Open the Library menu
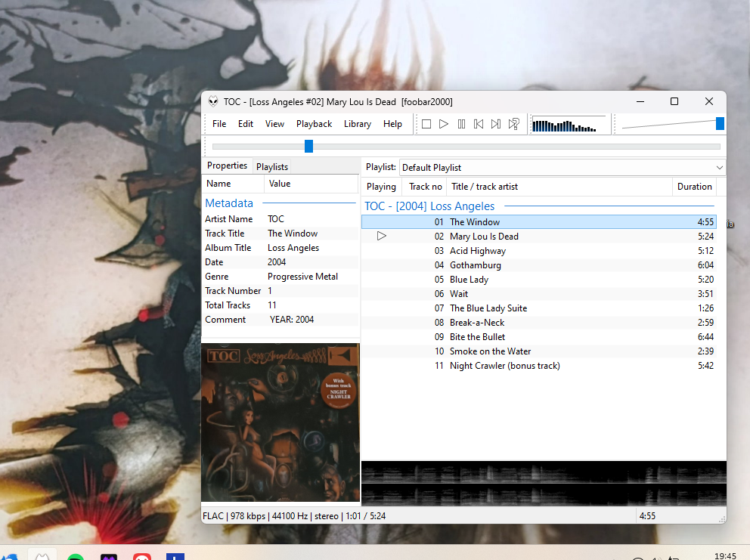 [x=358, y=124]
